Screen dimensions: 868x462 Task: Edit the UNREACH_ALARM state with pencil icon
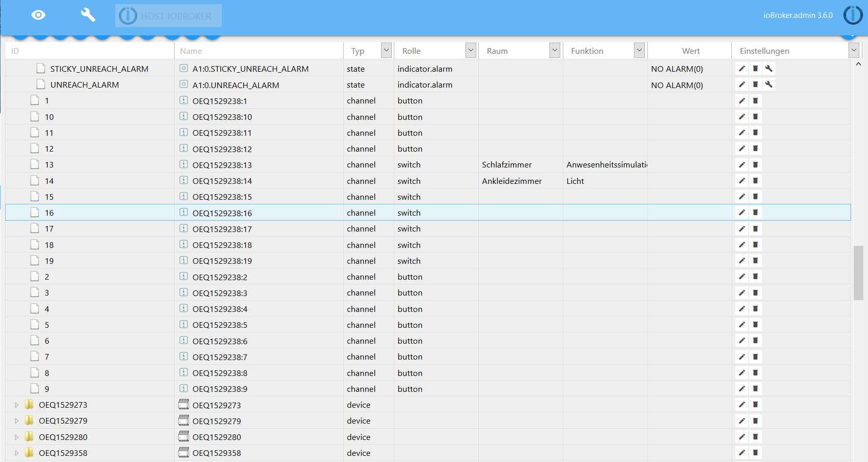tap(742, 85)
